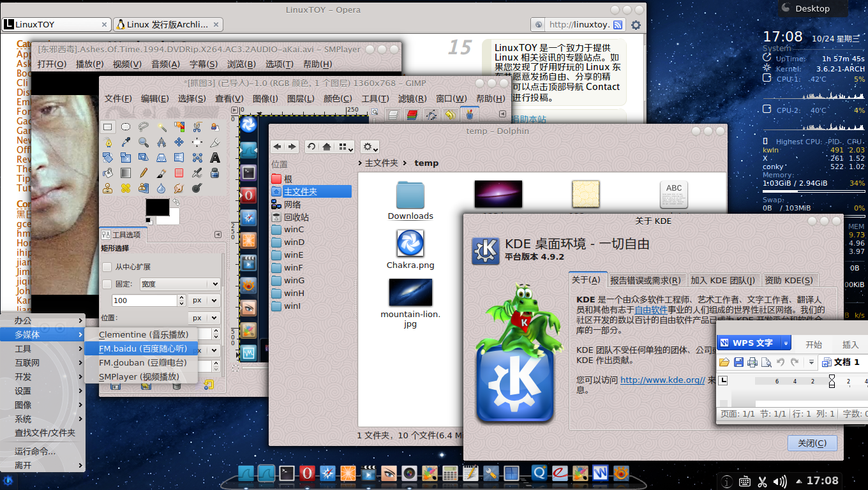The image size is (868, 490).
Task: Open the terminal from the bottom dock
Action: pos(287,473)
